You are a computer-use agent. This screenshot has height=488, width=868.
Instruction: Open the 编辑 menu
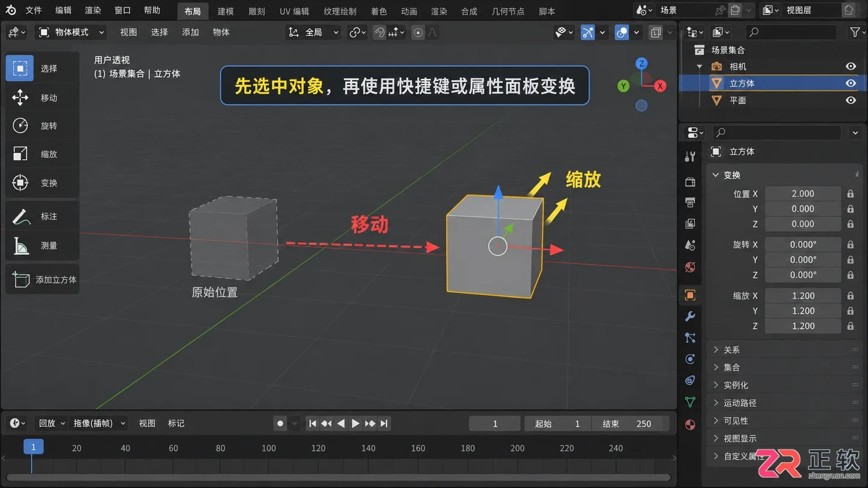click(x=63, y=10)
